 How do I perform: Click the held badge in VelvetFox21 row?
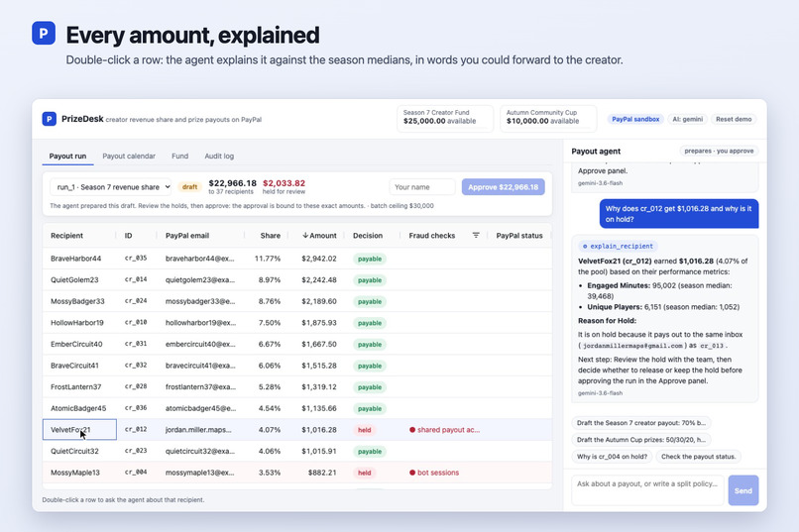pyautogui.click(x=365, y=430)
